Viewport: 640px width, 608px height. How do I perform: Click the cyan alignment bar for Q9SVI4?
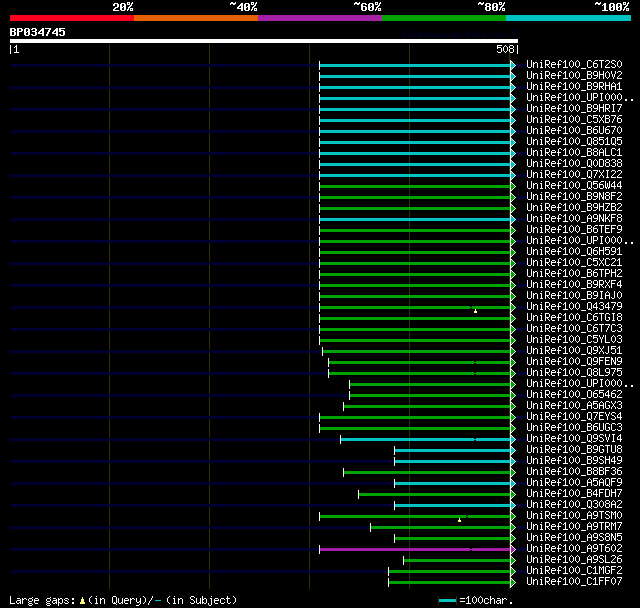coord(425,439)
